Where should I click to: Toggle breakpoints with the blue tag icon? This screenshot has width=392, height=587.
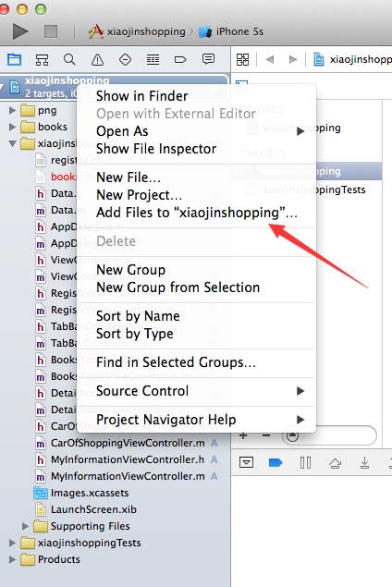click(276, 463)
